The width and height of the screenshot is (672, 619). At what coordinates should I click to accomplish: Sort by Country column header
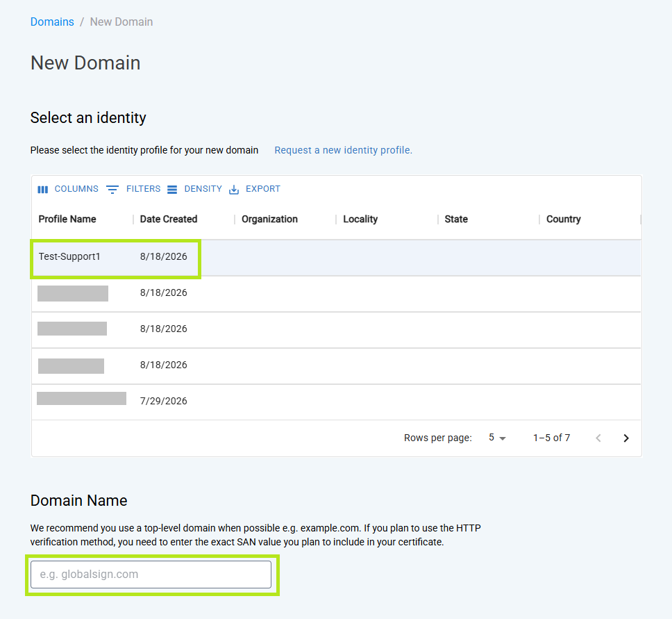(563, 220)
